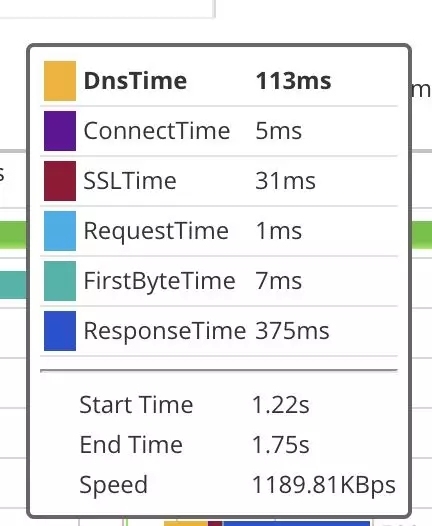
Task: Click the blue ResponseTime color swatch
Action: pyautogui.click(x=60, y=331)
